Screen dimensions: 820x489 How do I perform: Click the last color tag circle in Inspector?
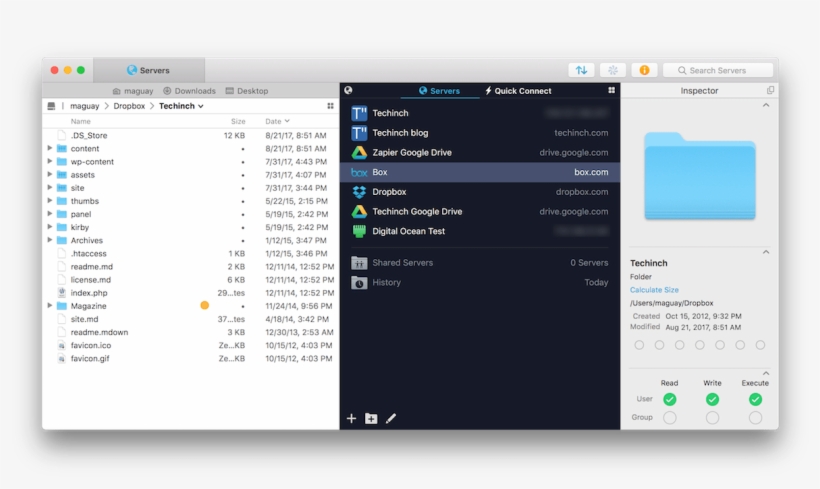click(760, 345)
